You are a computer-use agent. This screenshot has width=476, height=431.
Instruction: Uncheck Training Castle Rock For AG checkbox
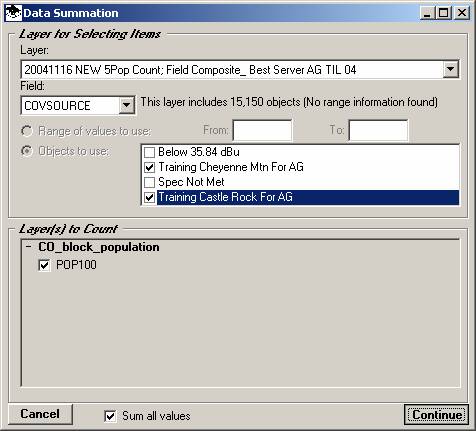[x=149, y=197]
